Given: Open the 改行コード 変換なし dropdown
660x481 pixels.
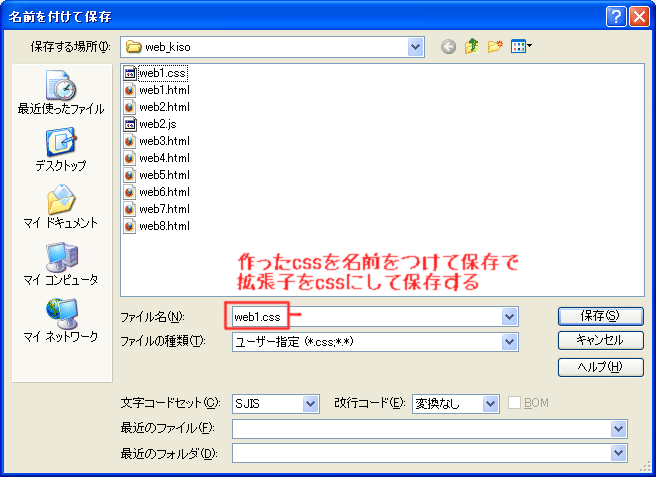Looking at the screenshot, I should pyautogui.click(x=490, y=404).
